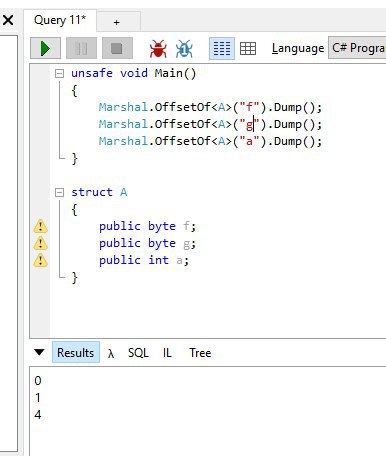The width and height of the screenshot is (386, 456).
Task: Open the Tree tab
Action: [200, 353]
